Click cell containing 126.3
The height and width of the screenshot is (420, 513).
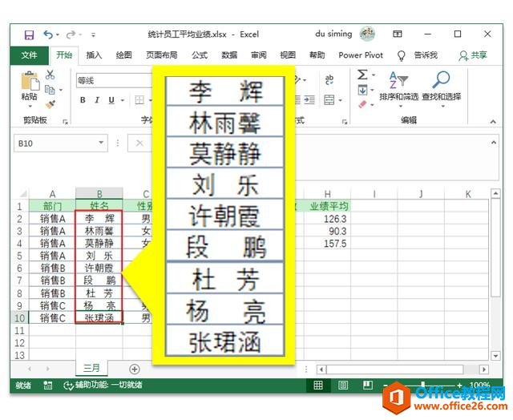[x=327, y=219]
